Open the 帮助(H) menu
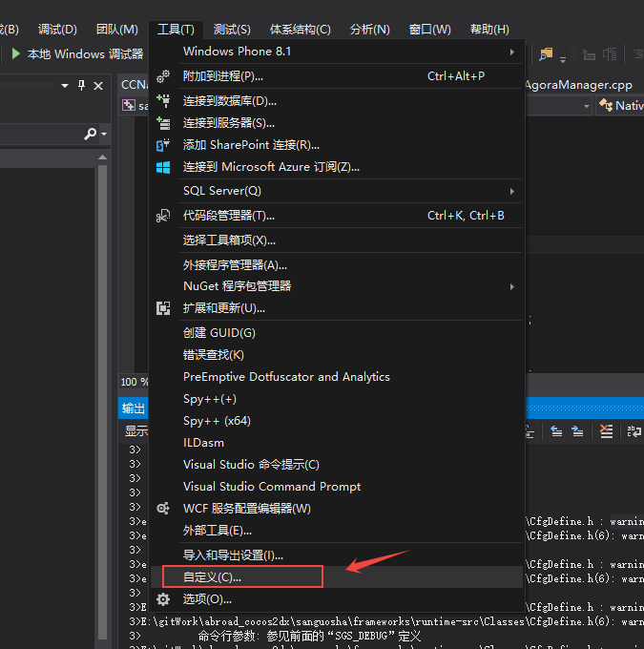The height and width of the screenshot is (649, 644). coord(489,30)
